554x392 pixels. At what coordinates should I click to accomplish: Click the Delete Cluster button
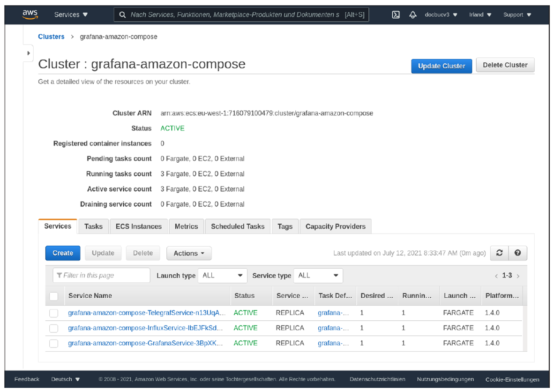(x=505, y=65)
